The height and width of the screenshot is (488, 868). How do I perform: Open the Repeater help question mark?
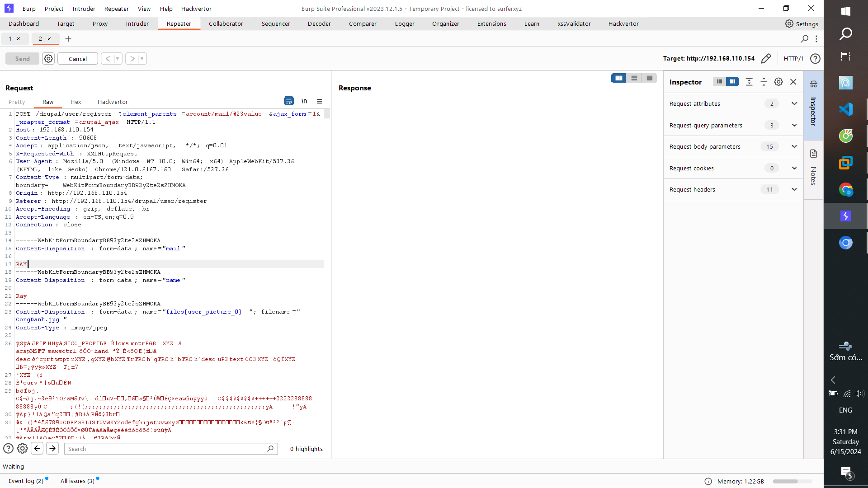click(x=815, y=59)
